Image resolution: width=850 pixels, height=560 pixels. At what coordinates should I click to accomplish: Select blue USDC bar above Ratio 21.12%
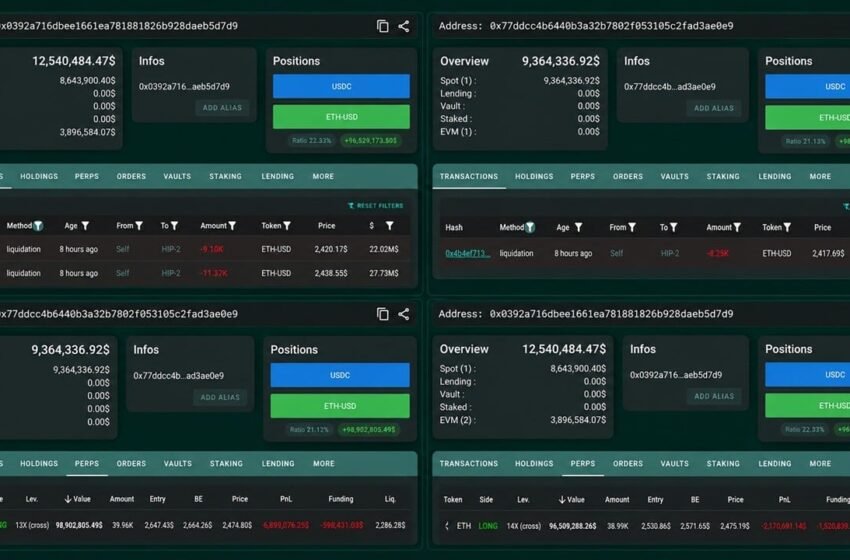point(340,375)
